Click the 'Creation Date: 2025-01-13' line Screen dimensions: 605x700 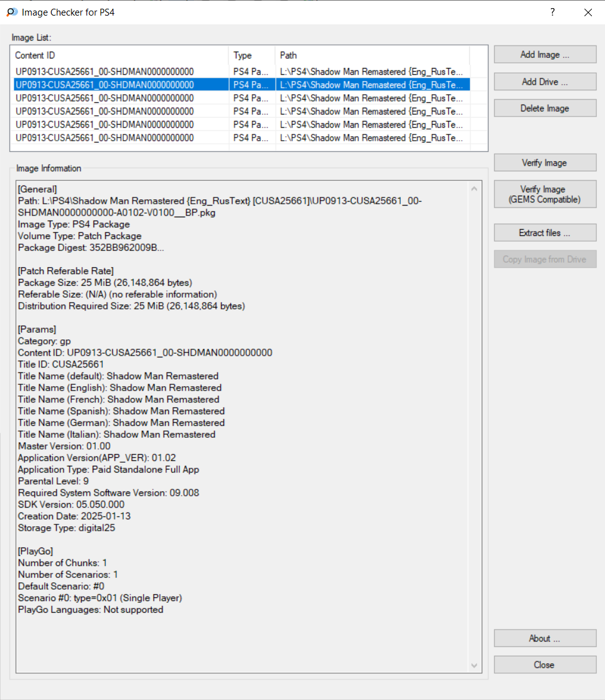click(75, 516)
